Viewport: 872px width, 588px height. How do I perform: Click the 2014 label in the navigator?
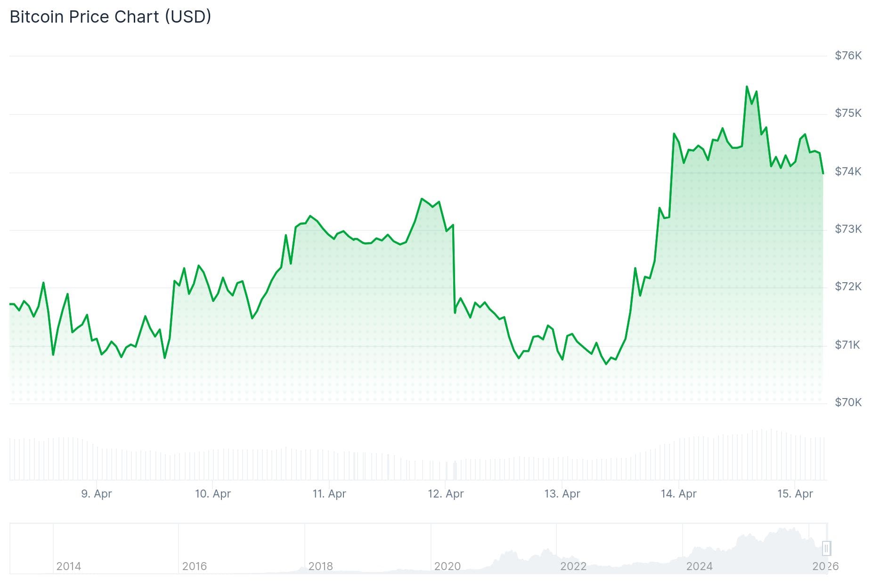(x=69, y=566)
